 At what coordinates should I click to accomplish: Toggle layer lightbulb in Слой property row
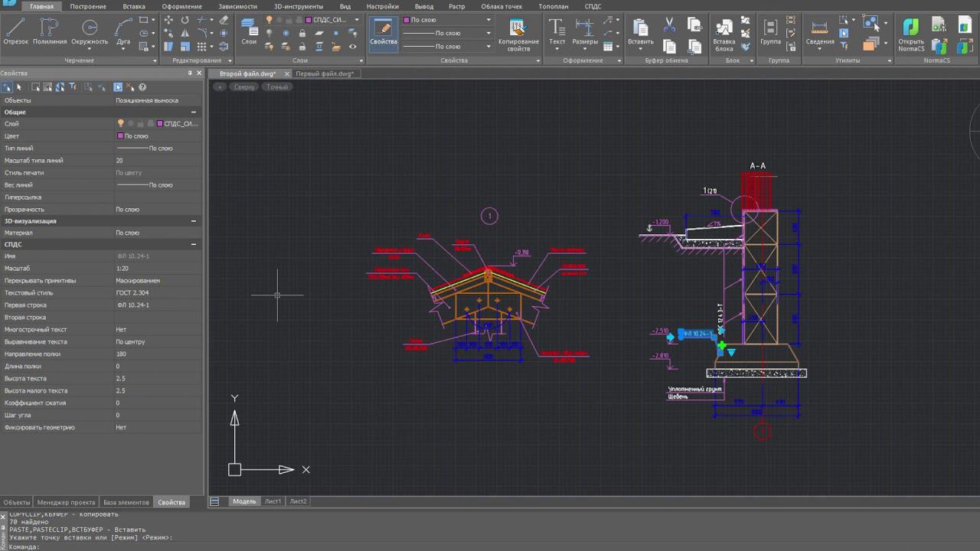[x=120, y=123]
